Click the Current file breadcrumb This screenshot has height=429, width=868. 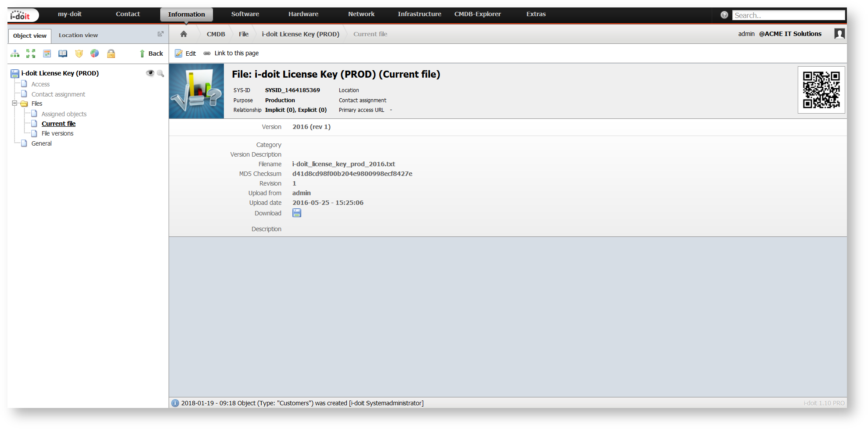(370, 34)
